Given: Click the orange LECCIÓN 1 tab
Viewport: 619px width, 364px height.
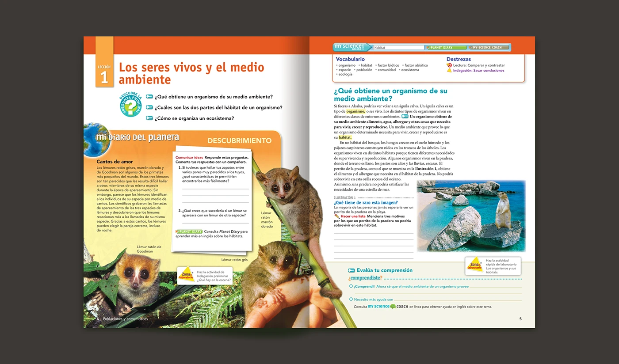Looking at the screenshot, I should 104,62.
